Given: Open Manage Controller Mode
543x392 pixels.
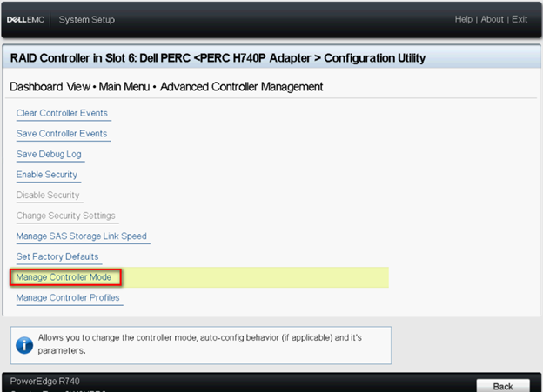Looking at the screenshot, I should click(x=64, y=277).
